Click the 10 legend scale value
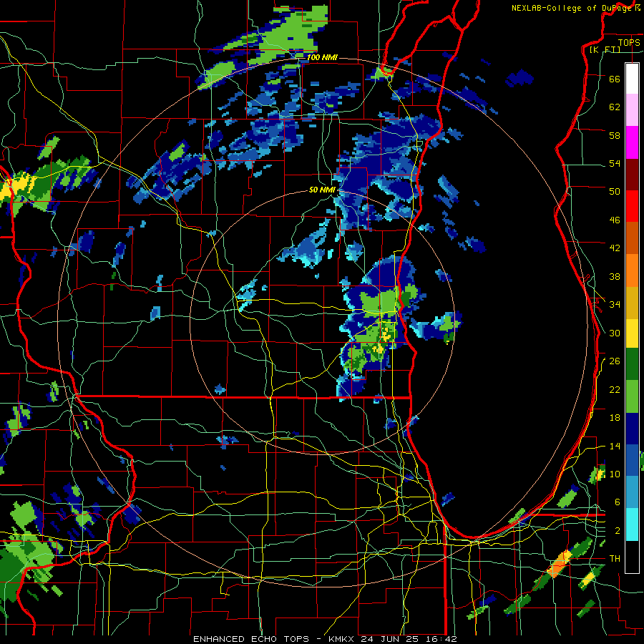 615,474
